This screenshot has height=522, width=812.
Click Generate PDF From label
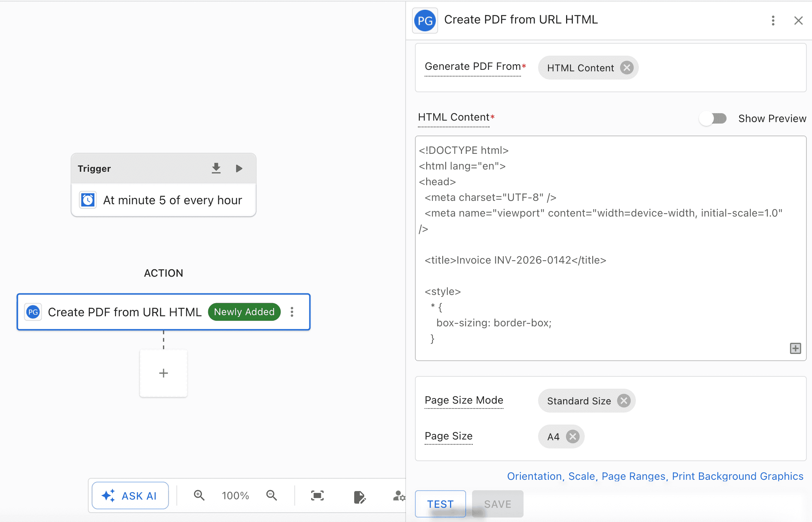pyautogui.click(x=473, y=66)
